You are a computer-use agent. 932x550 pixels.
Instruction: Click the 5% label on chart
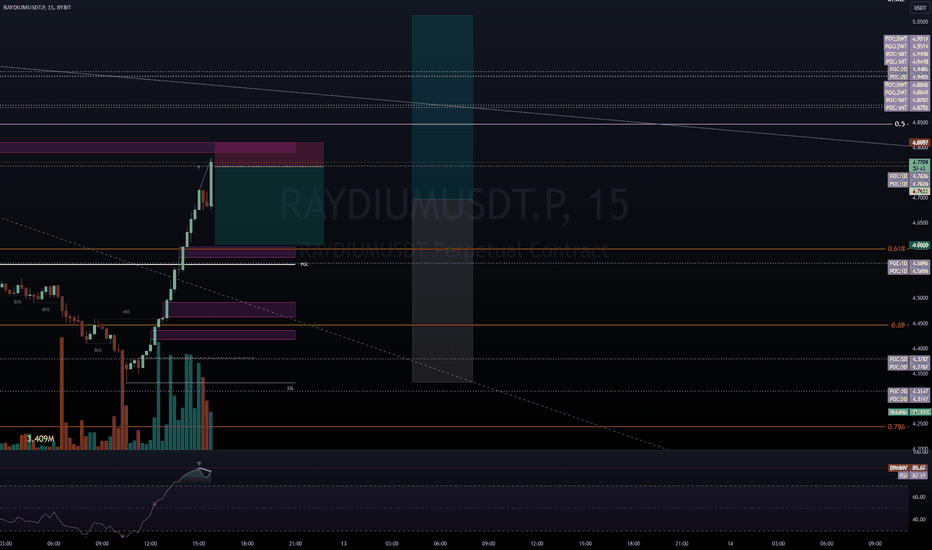[290, 388]
